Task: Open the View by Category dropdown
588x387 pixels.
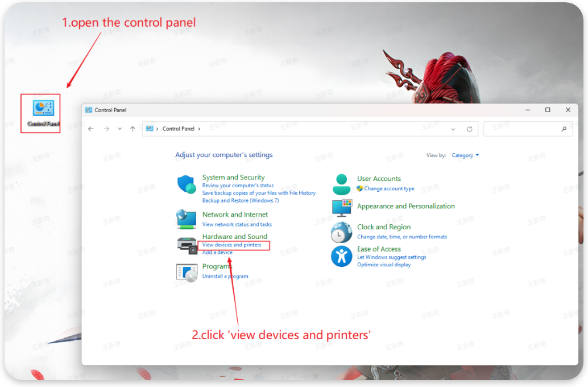Action: [x=465, y=155]
